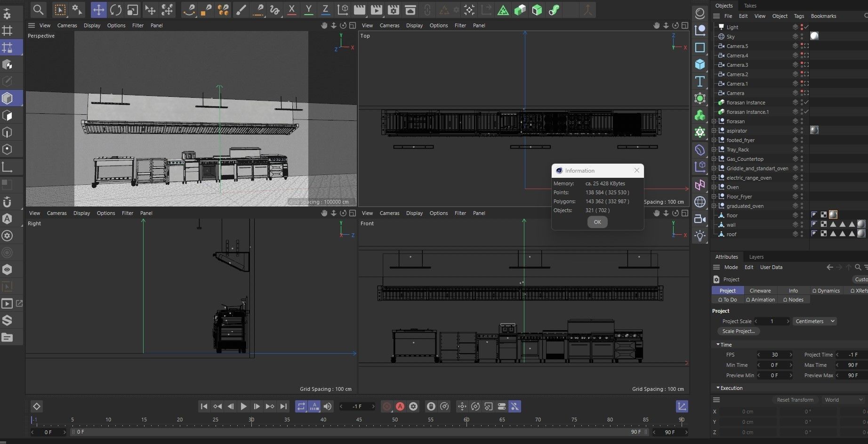Switch to the Takes tab
The height and width of the screenshot is (444, 868).
tap(750, 6)
